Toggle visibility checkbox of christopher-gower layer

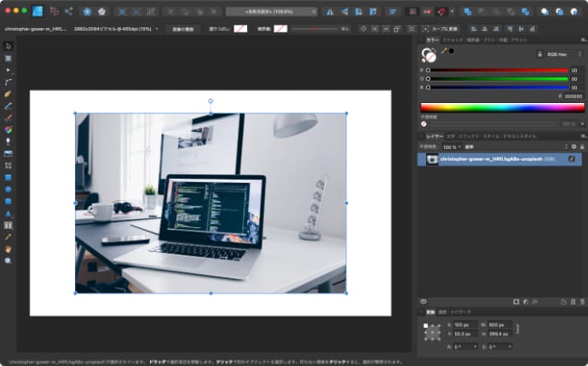click(x=572, y=159)
